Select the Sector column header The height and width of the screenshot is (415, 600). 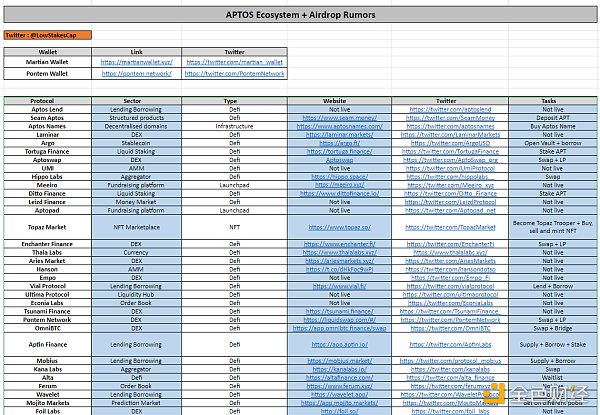(139, 100)
